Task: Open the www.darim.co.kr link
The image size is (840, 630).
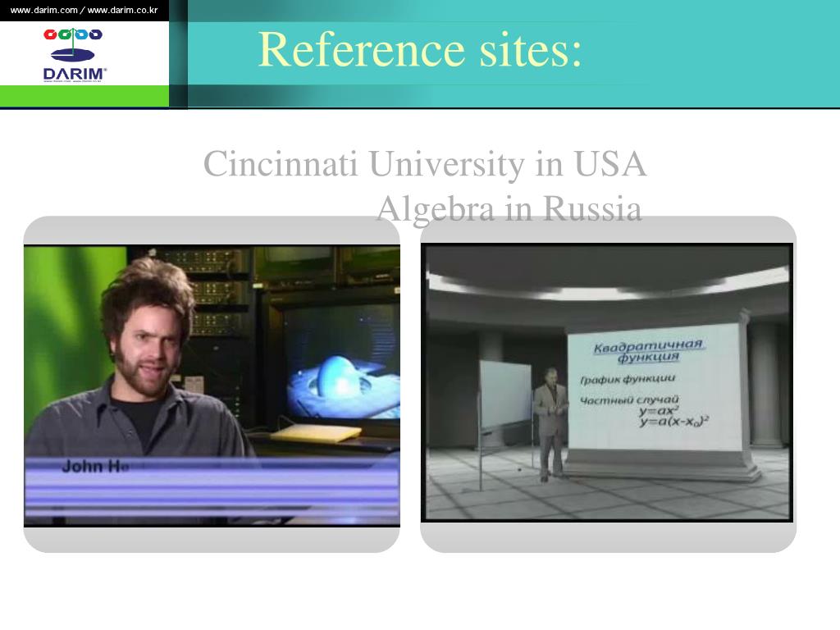Action: tap(123, 10)
